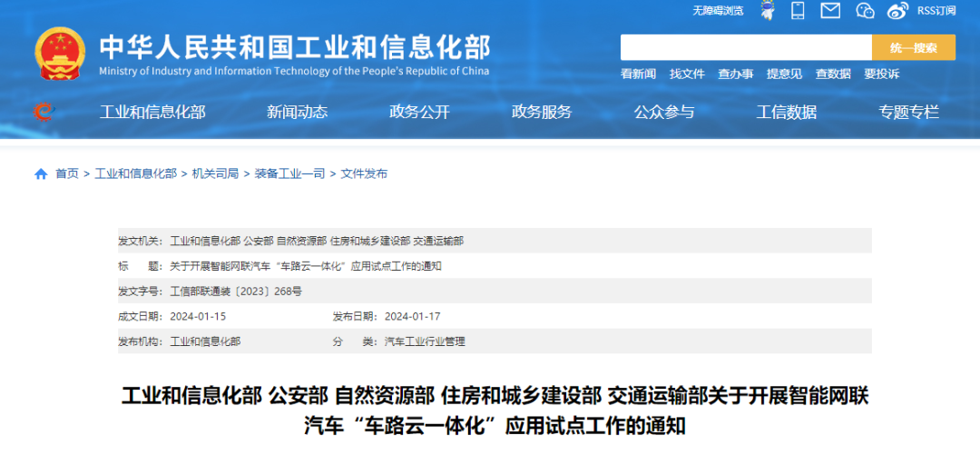Go to 装备工业一司 in breadcrumb
980x465 pixels.
289,173
